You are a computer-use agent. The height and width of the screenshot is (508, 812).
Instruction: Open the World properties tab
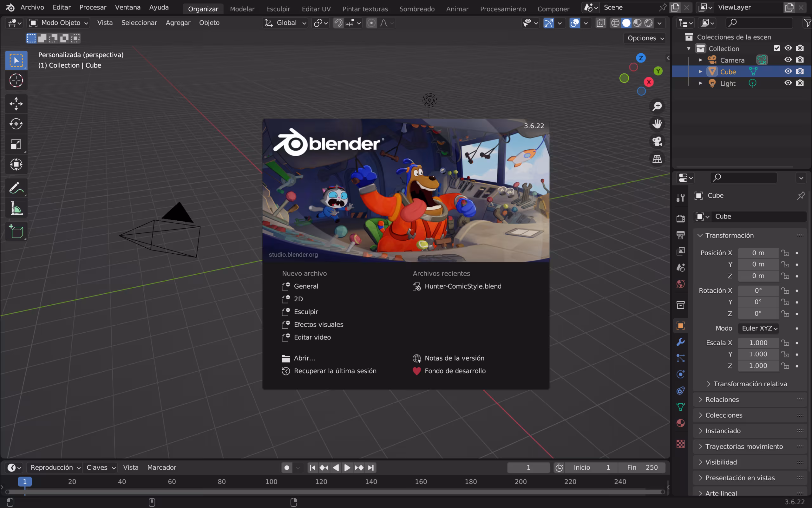pos(681,284)
